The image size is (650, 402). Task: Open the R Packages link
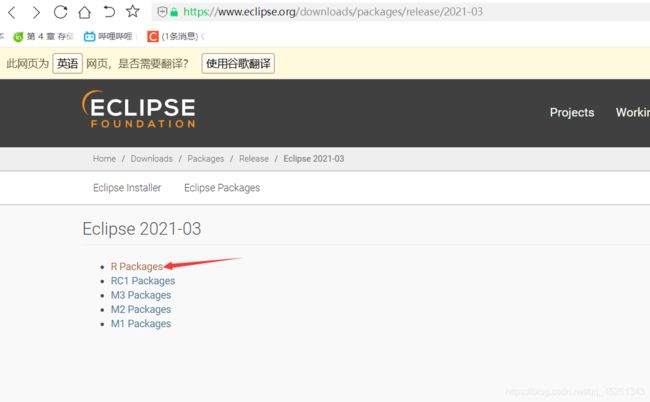[x=137, y=266]
